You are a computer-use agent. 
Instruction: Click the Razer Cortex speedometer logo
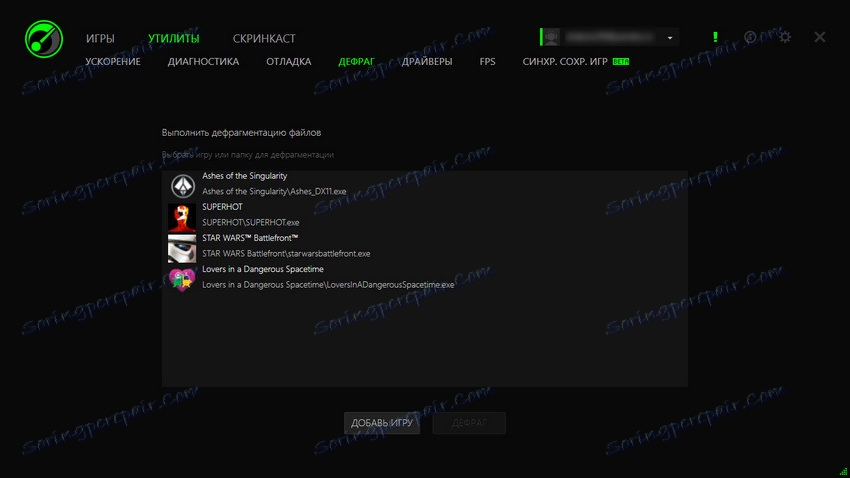tap(44, 39)
